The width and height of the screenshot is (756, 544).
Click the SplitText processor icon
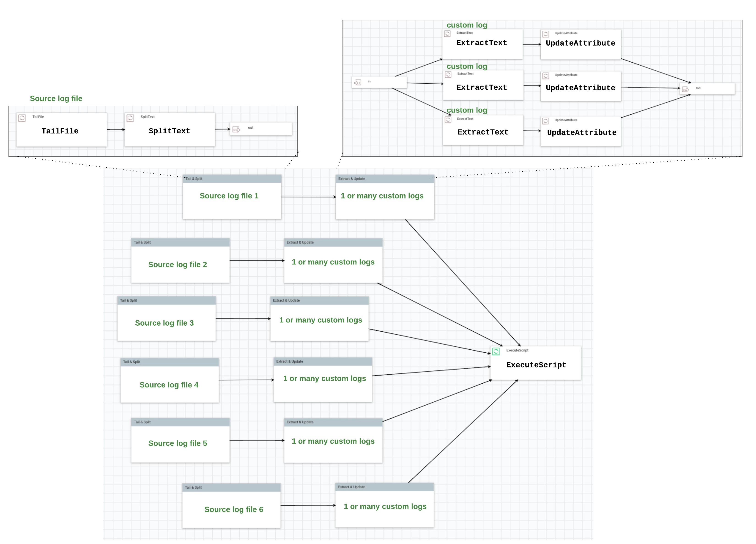coord(130,118)
